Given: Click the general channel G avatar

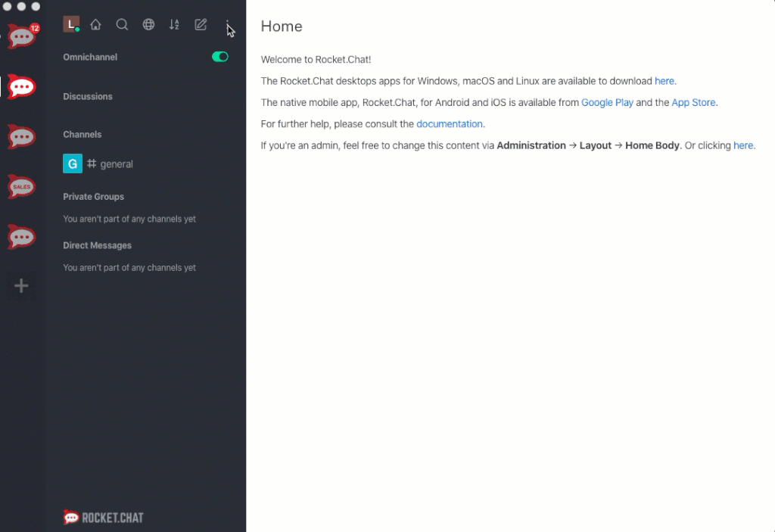Looking at the screenshot, I should pyautogui.click(x=73, y=163).
